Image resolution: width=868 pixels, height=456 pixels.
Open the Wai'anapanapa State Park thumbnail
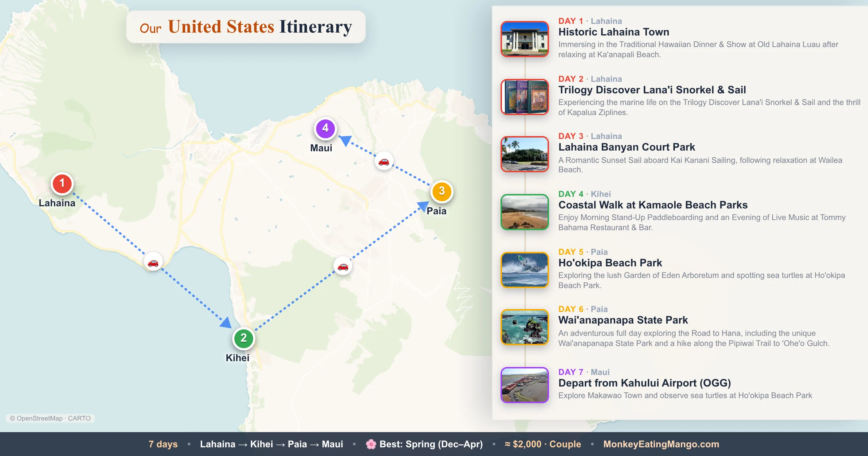click(x=524, y=327)
